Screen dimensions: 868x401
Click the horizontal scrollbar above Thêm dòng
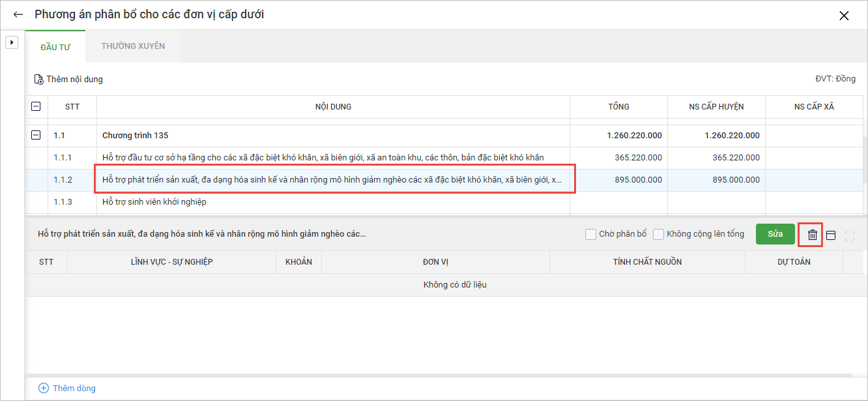coord(438,376)
